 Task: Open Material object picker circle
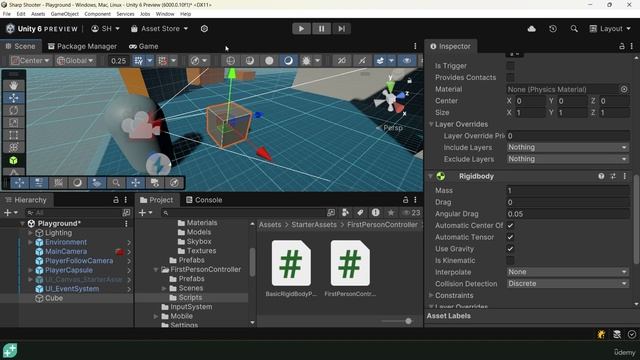624,89
